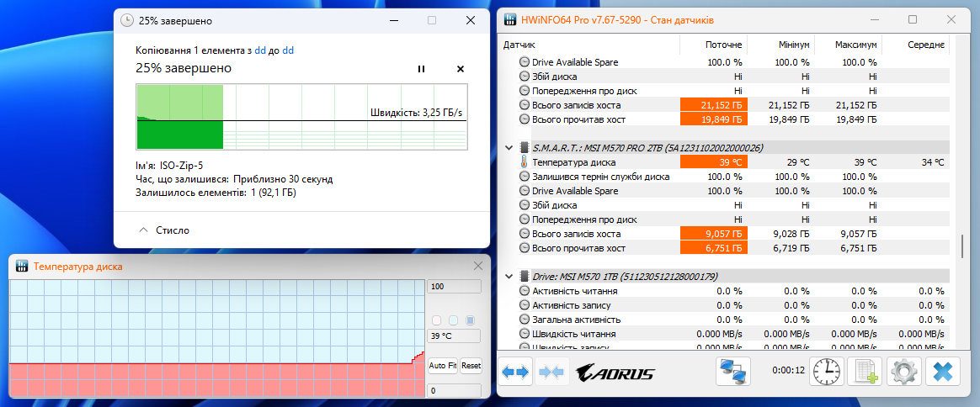The width and height of the screenshot is (980, 407).
Task: Click the Швидкість читання sensor icon
Action: pos(525,334)
